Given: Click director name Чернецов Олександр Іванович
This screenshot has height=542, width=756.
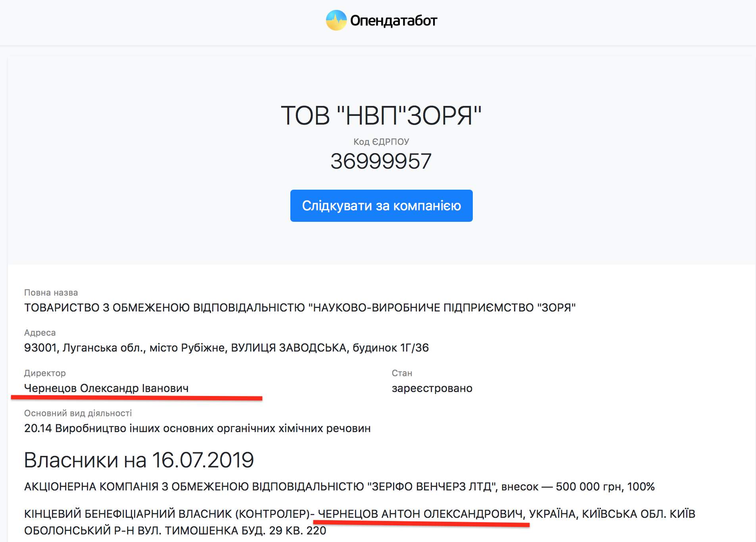Looking at the screenshot, I should pos(106,388).
